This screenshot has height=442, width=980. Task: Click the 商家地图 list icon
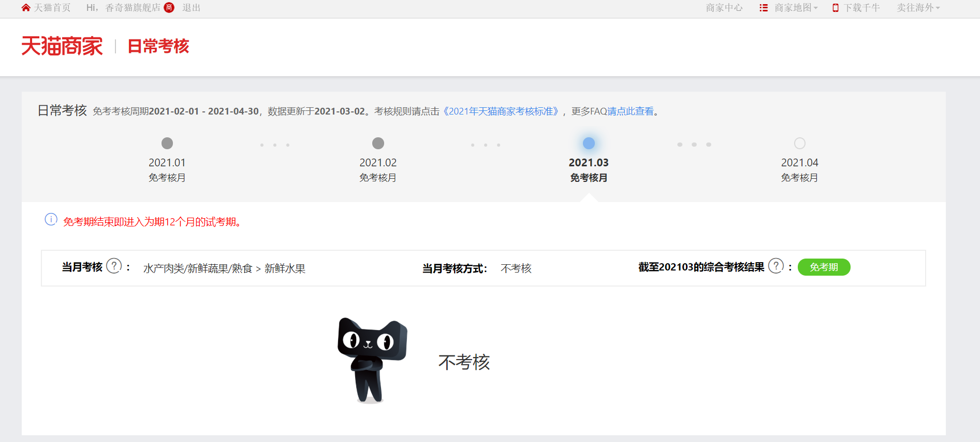(764, 8)
